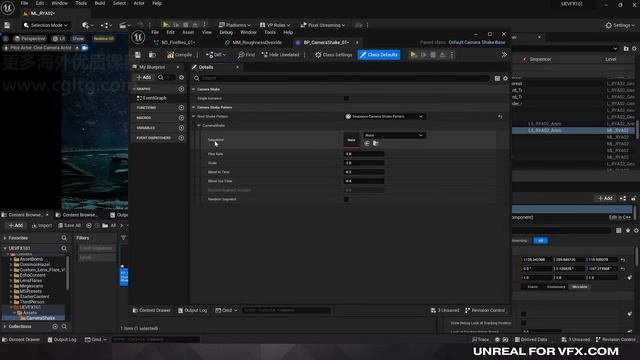Click the Eject icon in blueprint toolbar
640x360 pixels.
point(442,55)
